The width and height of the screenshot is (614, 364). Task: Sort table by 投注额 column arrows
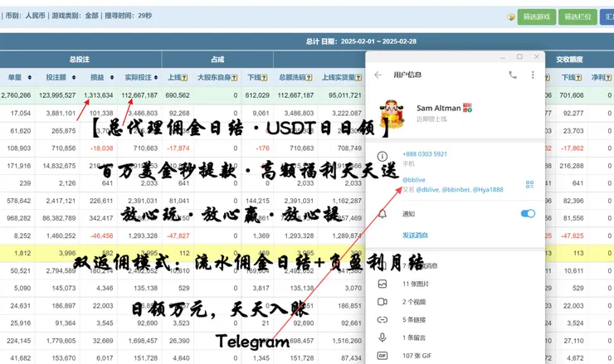[74, 77]
